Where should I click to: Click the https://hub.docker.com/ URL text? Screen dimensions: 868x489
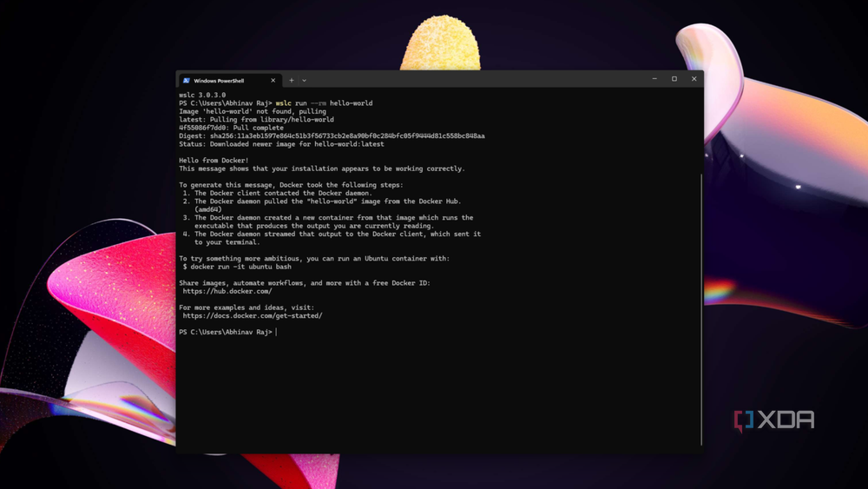[x=227, y=291]
